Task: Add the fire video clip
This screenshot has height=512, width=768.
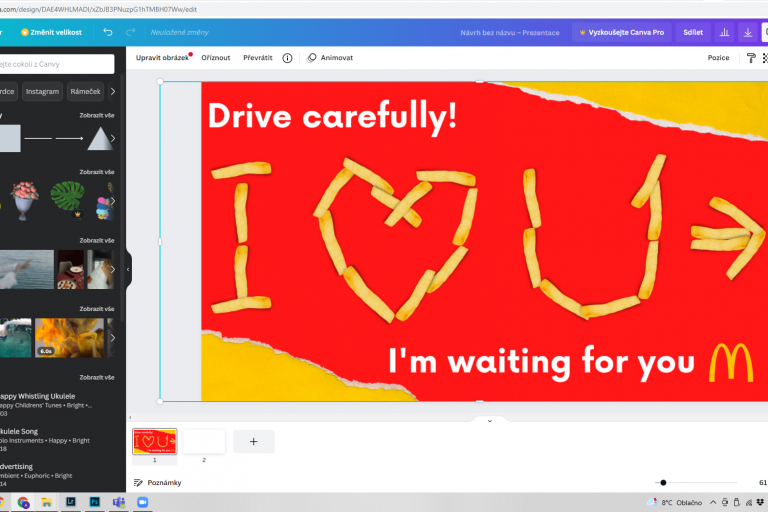Action: point(69,338)
